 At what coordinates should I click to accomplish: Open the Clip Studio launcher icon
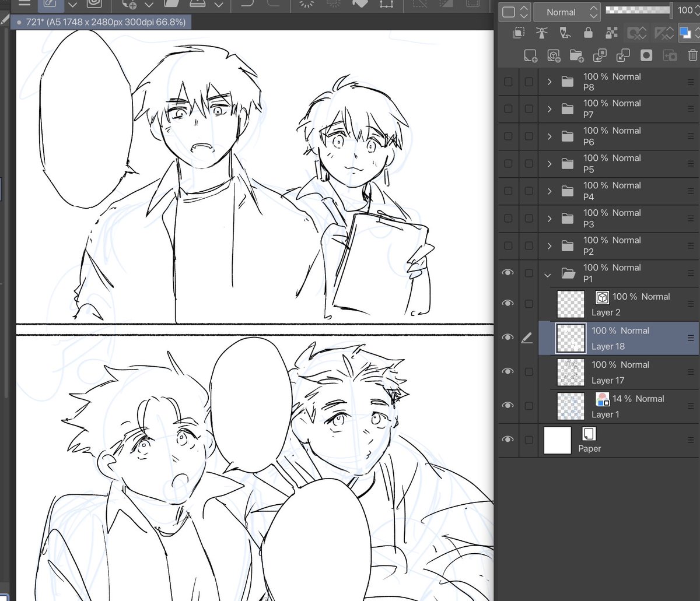(93, 3)
